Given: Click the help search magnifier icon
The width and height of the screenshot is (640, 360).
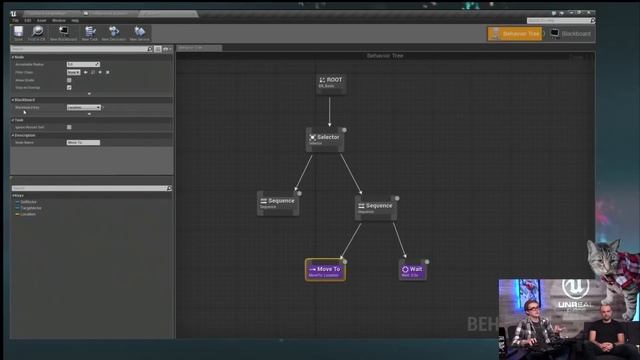Looking at the screenshot, I should 593,20.
